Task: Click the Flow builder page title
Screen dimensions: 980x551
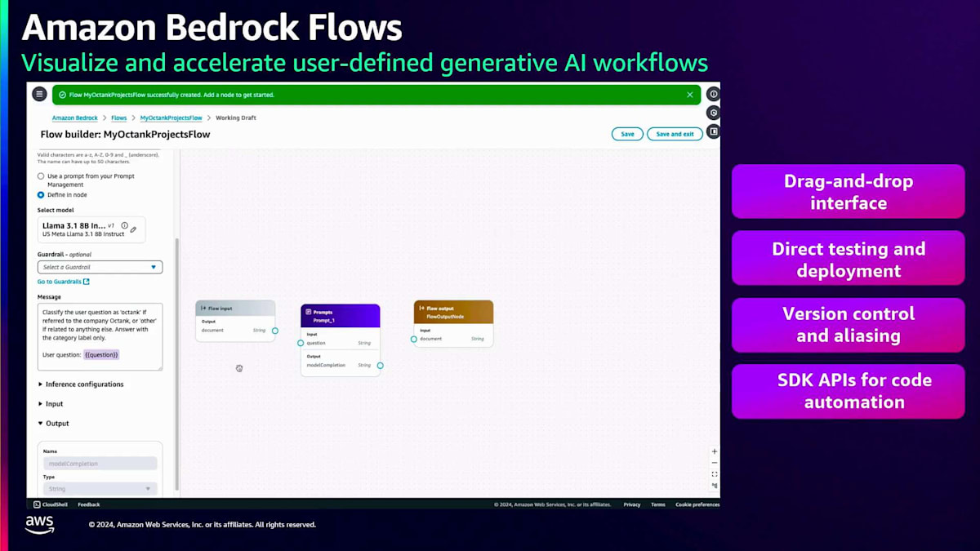Action: 125,134
